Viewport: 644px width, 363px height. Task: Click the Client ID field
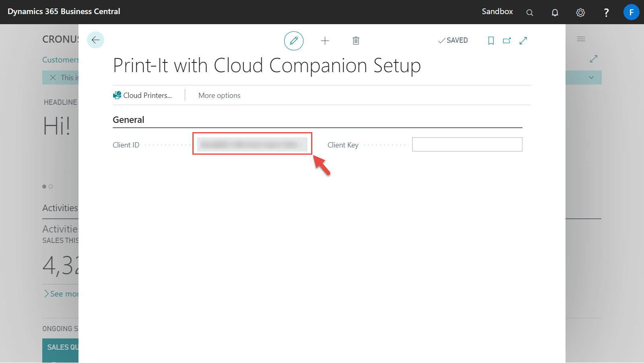tap(252, 144)
